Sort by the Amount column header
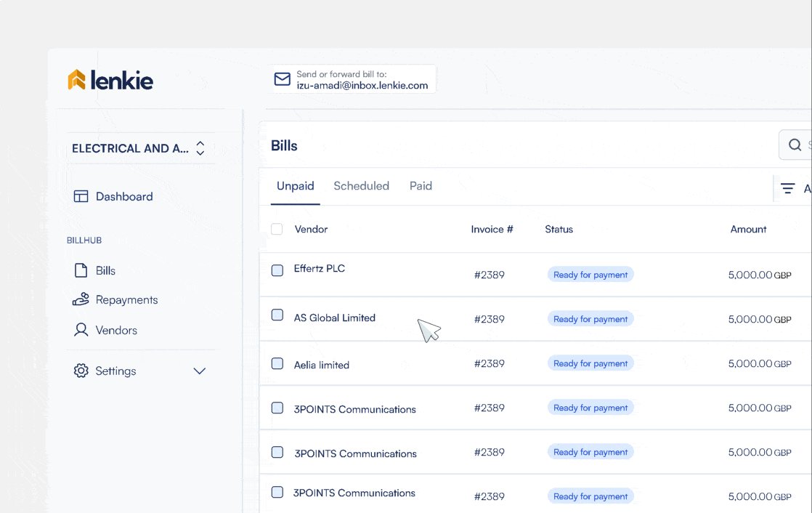The height and width of the screenshot is (513, 812). click(748, 229)
